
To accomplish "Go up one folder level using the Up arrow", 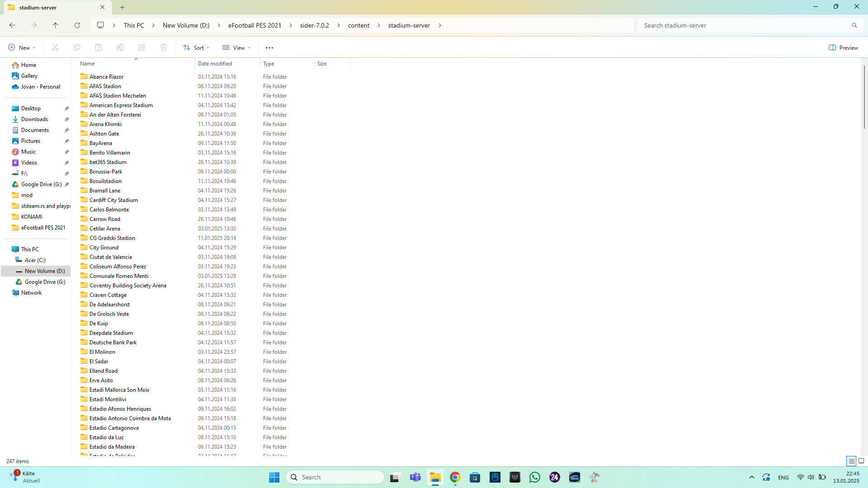I will (55, 25).
